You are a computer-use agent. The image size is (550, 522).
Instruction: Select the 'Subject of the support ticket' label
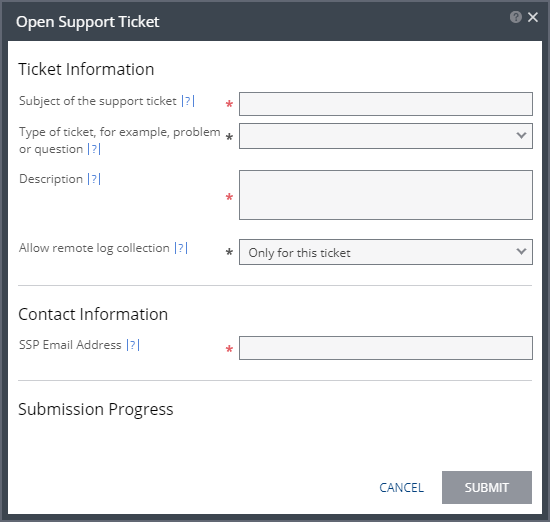click(98, 101)
